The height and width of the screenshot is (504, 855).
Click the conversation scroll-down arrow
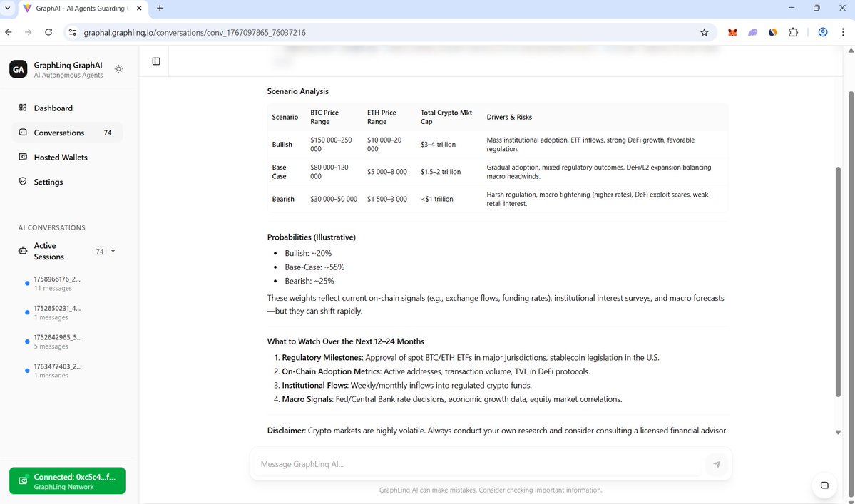point(838,432)
